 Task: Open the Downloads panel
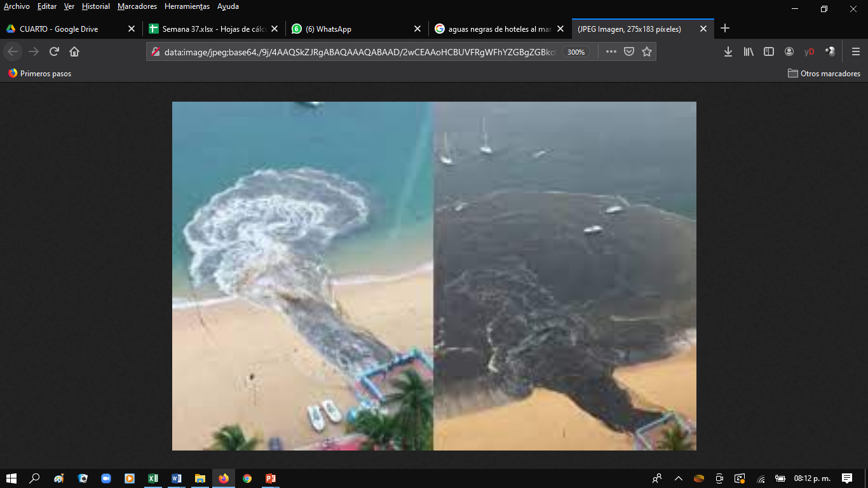[728, 51]
